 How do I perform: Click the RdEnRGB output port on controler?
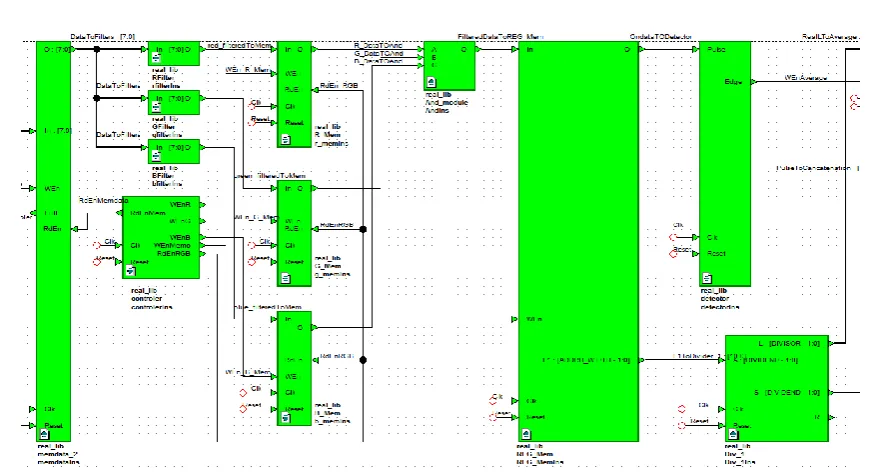pyautogui.click(x=202, y=253)
